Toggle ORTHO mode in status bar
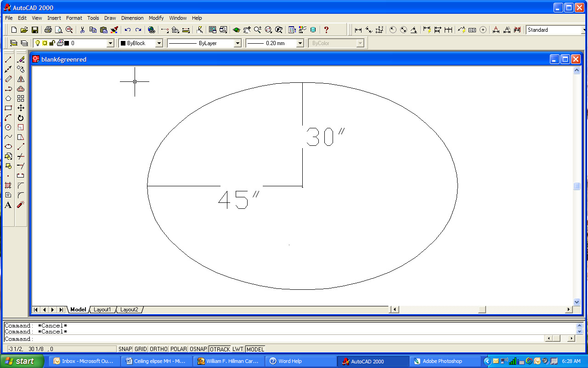Screen dimensions: 588x368 pos(158,349)
